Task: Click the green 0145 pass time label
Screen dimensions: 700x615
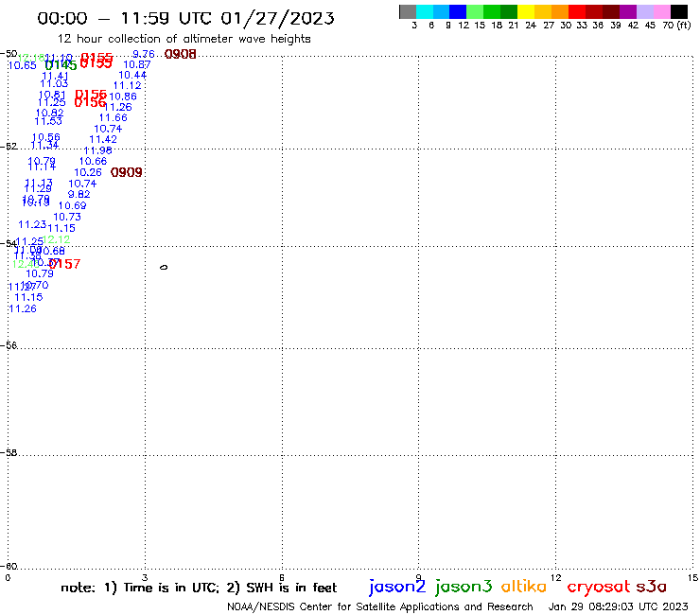Action: tap(61, 65)
